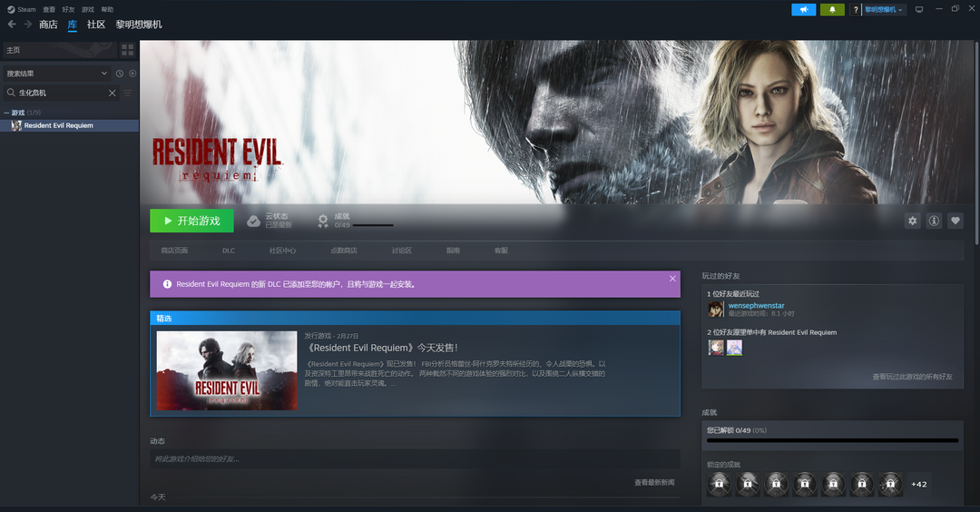Image resolution: width=980 pixels, height=512 pixels.
Task: Open the 帮助 menu
Action: pyautogui.click(x=107, y=9)
